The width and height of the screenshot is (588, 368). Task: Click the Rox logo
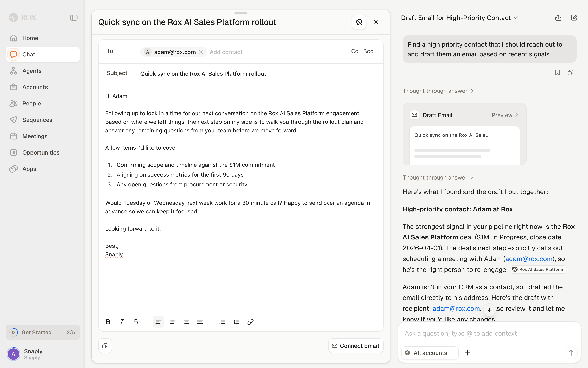point(23,18)
